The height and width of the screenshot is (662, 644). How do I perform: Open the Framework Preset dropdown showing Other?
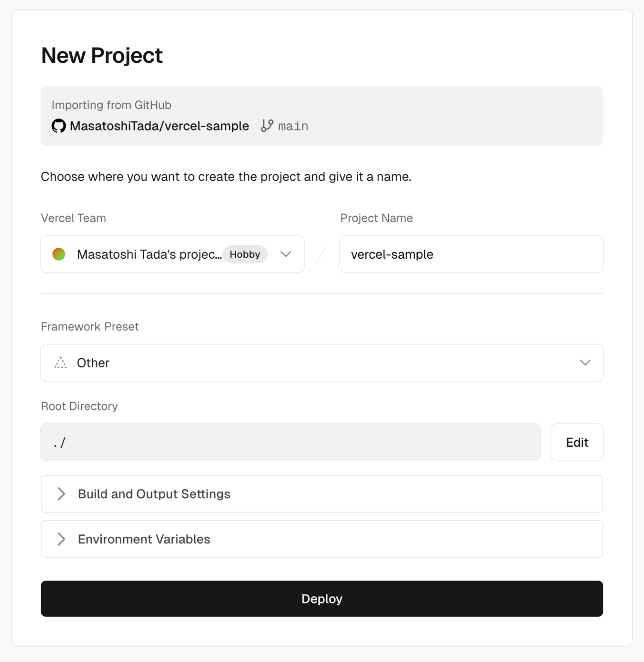pos(322,363)
